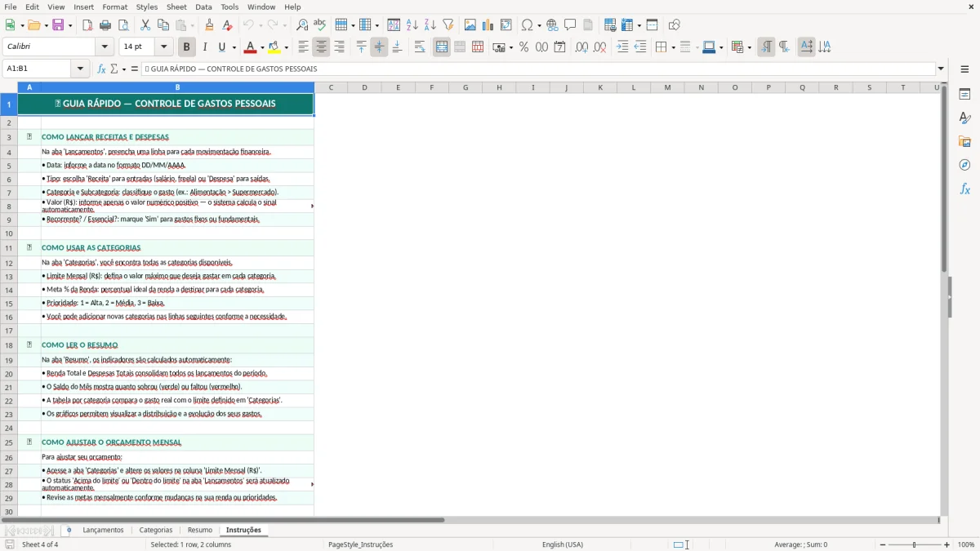Open Sidebar Properties panel icon
The image size is (980, 551).
click(x=964, y=94)
